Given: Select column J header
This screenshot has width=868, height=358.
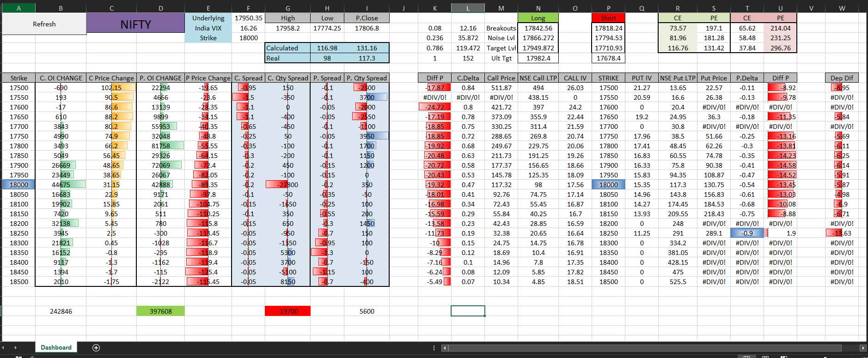Looking at the screenshot, I should [x=403, y=8].
